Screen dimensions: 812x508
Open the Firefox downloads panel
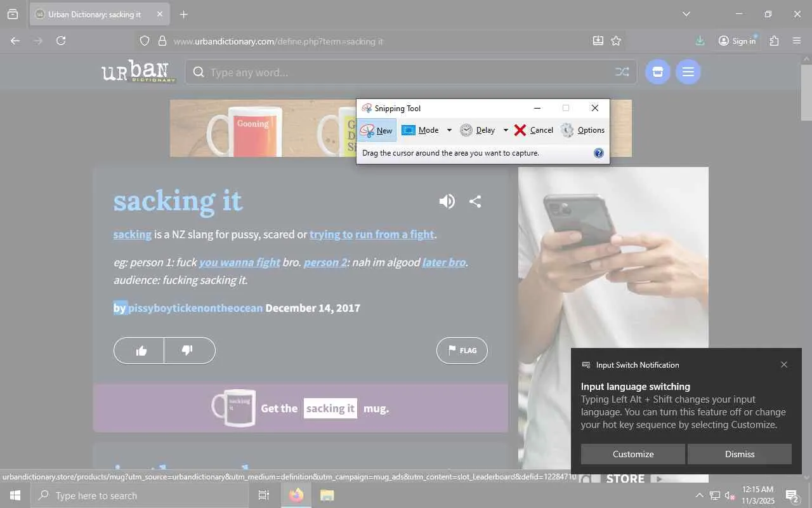coord(700,41)
